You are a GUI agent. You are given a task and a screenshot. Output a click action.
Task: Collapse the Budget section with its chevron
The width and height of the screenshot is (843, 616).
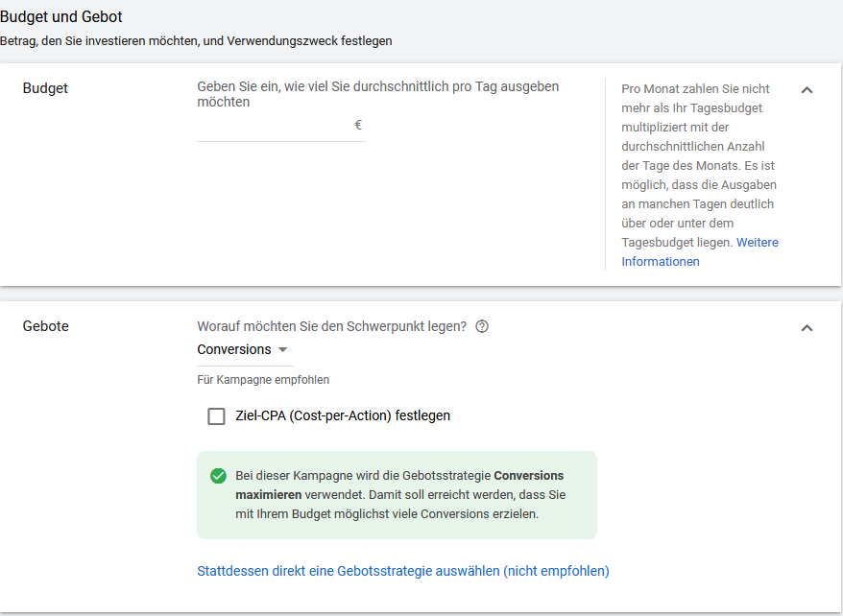(807, 90)
